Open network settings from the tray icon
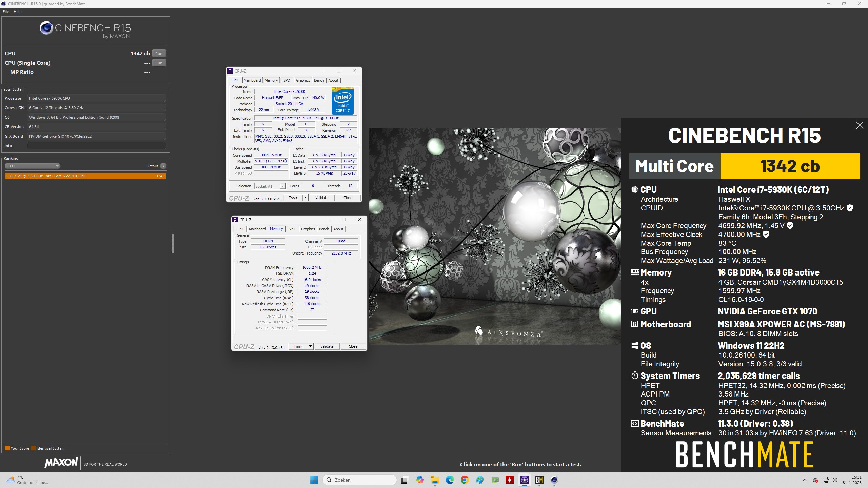The height and width of the screenshot is (488, 868). tap(826, 480)
